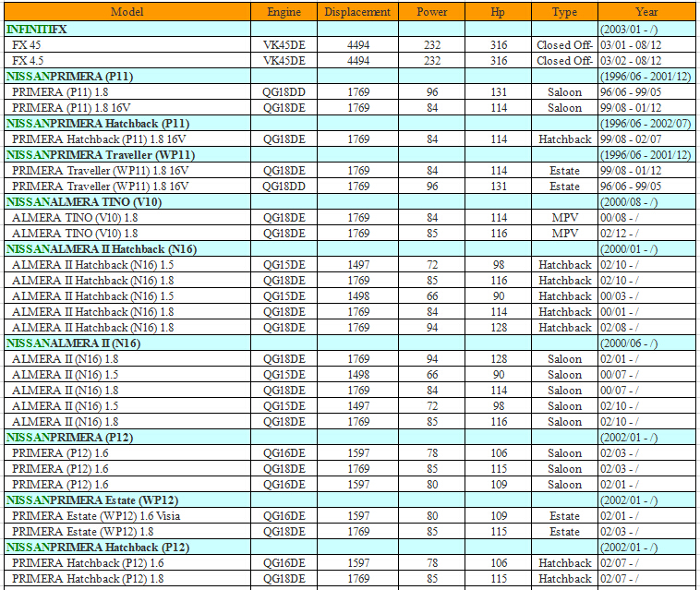Click the Engine column header
This screenshot has width=700, height=590.
coord(284,12)
